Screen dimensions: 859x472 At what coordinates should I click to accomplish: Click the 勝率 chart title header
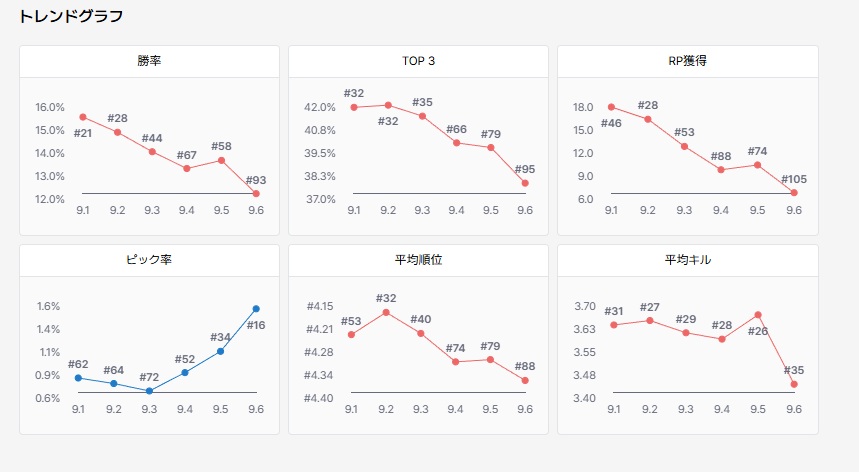[x=150, y=61]
